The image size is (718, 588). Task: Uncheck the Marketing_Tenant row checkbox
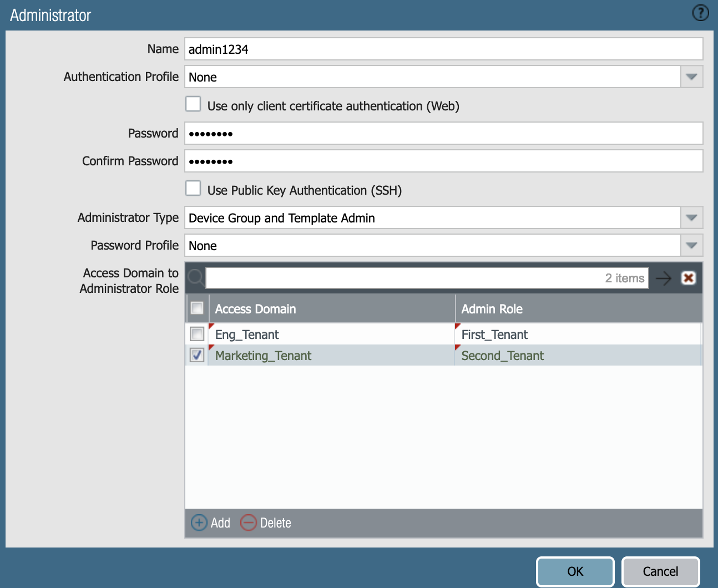tap(197, 355)
